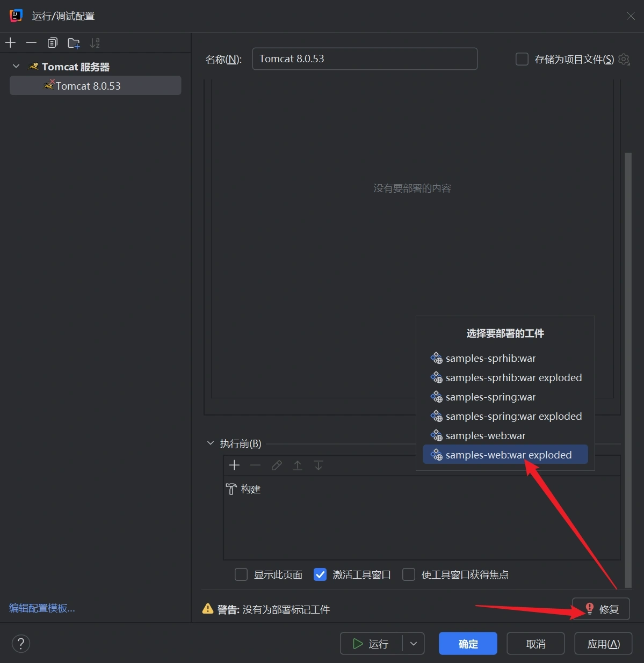Select samples-web:war exploded artifact

(508, 455)
